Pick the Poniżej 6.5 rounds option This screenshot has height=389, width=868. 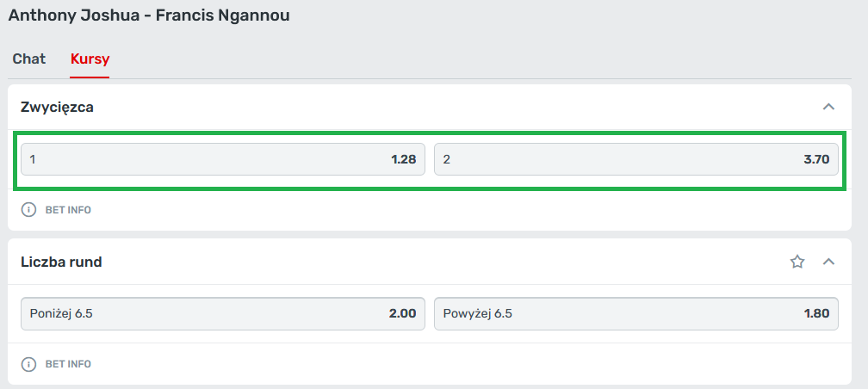coord(61,314)
